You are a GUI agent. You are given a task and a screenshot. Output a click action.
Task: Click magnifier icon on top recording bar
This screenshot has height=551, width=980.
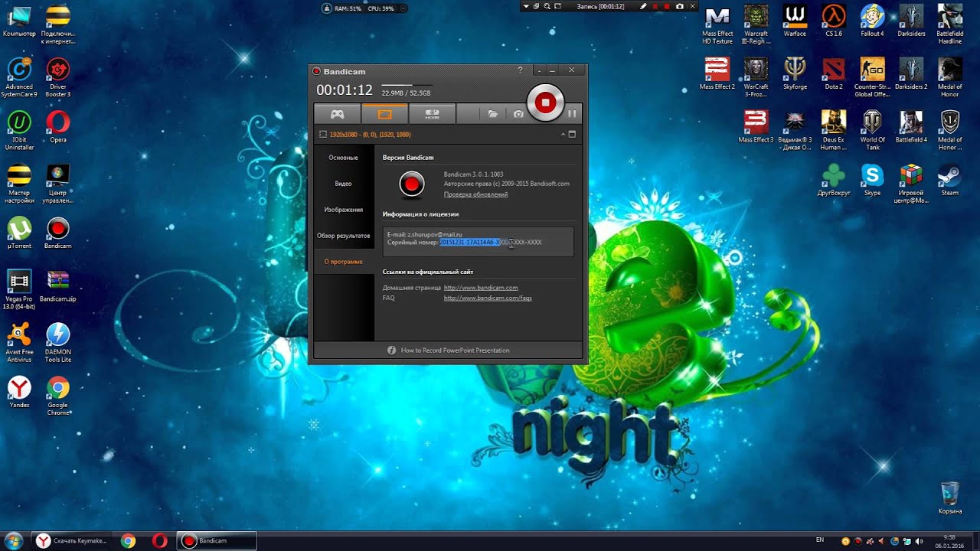click(x=547, y=6)
